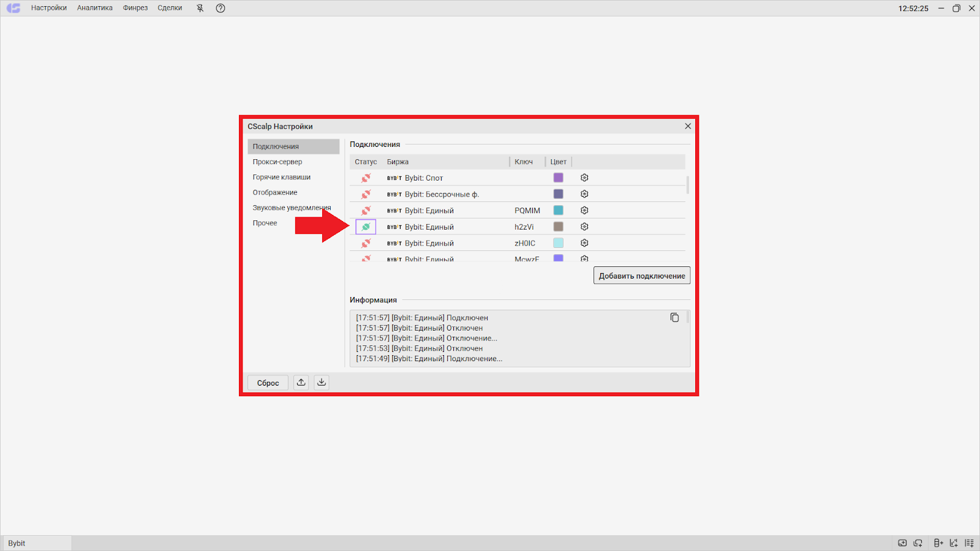Viewport: 980px width, 551px height.
Task: Toggle connection status for Bybit: Бессрочные ф.
Action: (x=366, y=194)
